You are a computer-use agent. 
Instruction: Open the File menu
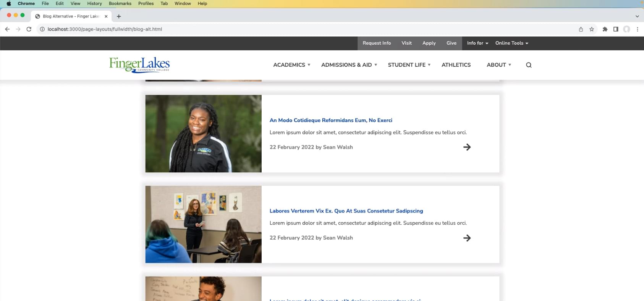pos(45,3)
